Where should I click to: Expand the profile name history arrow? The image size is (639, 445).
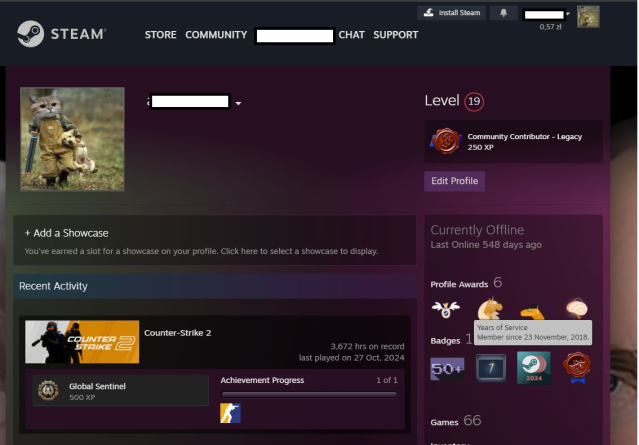tap(238, 104)
